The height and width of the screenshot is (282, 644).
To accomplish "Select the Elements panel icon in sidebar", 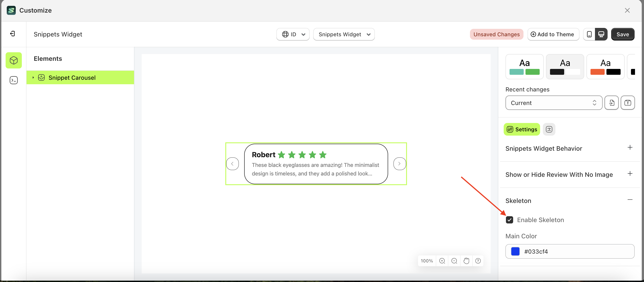I will [13, 60].
